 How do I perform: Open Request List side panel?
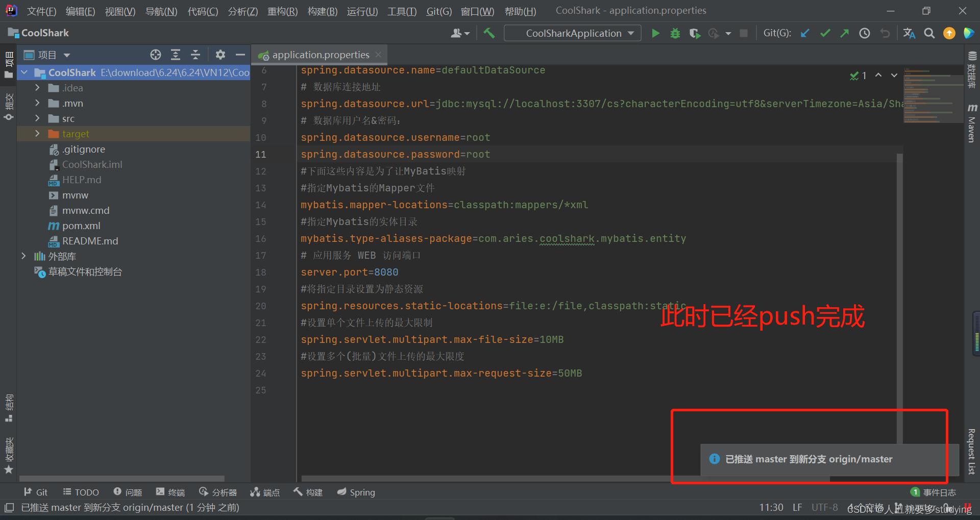(x=972, y=452)
